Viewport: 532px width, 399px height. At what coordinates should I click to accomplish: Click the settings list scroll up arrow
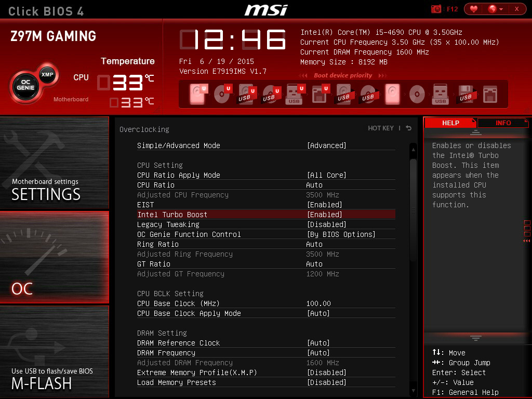(x=413, y=149)
